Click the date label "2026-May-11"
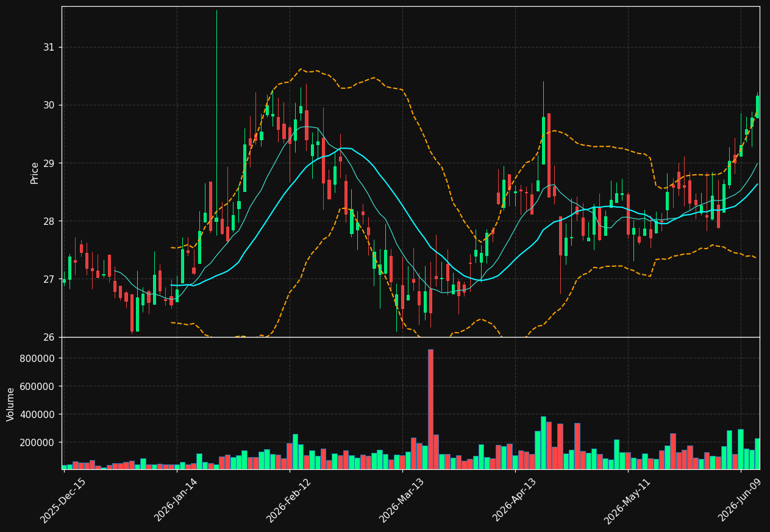Viewport: 770px width, 532px height. (627, 500)
